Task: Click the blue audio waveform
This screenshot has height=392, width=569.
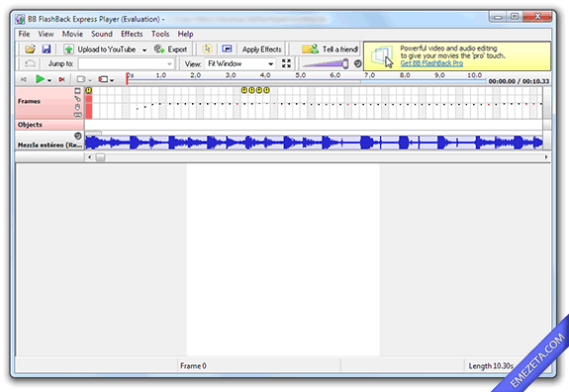Action: coord(314,143)
